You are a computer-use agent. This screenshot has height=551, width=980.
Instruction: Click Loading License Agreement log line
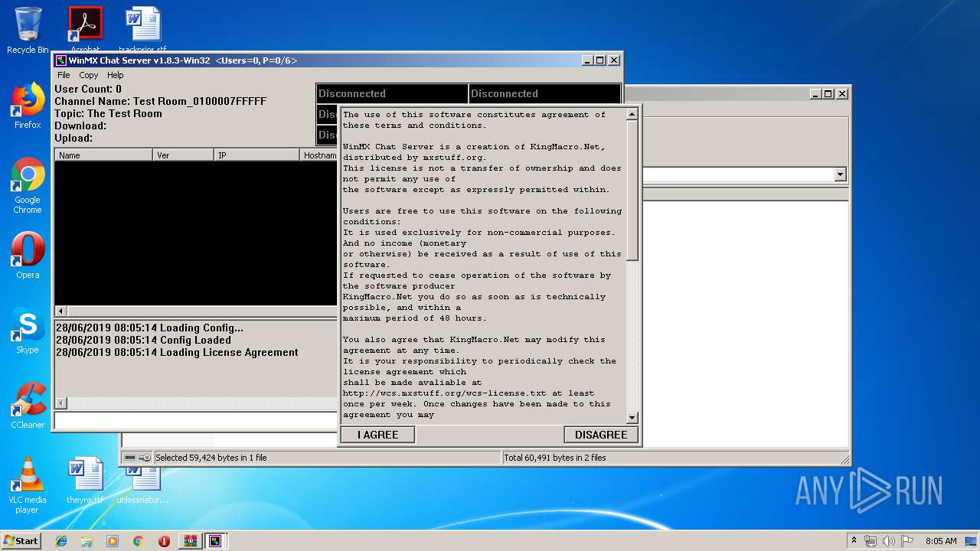coord(177,352)
